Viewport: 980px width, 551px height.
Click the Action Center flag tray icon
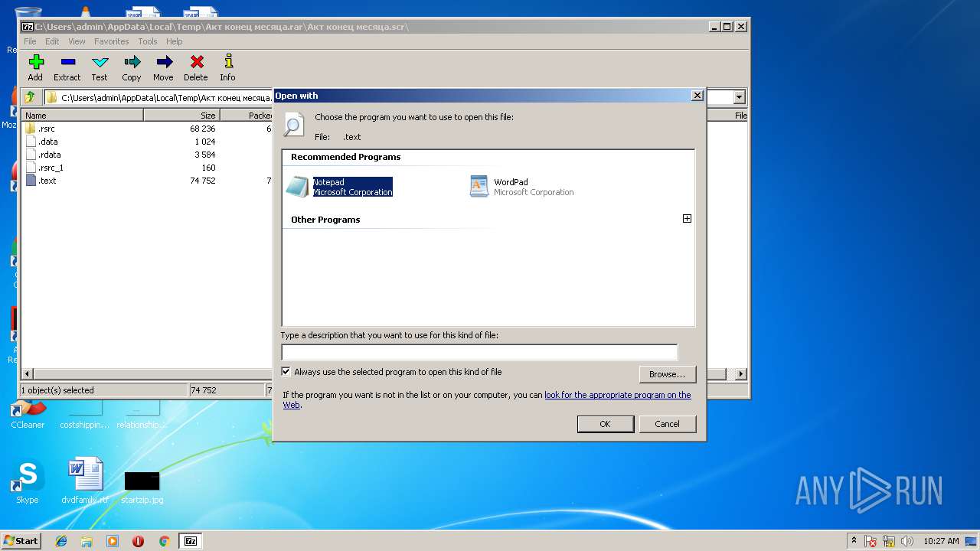[x=871, y=541]
